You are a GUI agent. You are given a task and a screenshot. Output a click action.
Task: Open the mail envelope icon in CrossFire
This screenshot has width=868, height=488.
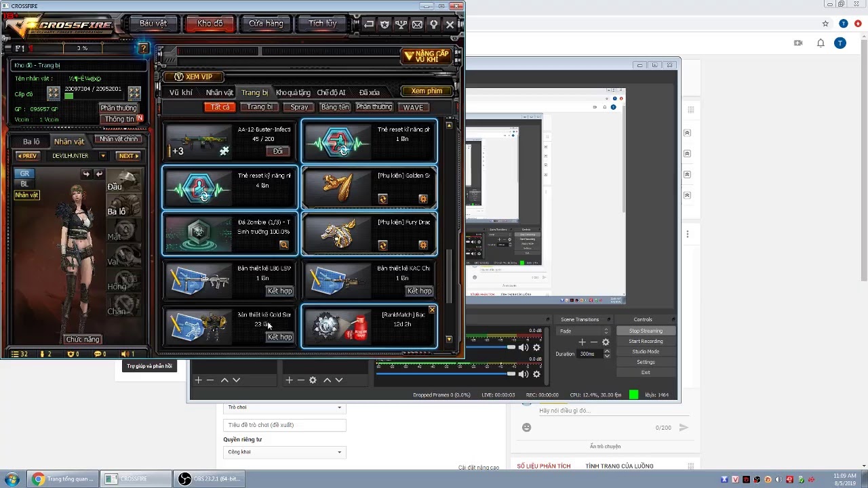(x=417, y=24)
